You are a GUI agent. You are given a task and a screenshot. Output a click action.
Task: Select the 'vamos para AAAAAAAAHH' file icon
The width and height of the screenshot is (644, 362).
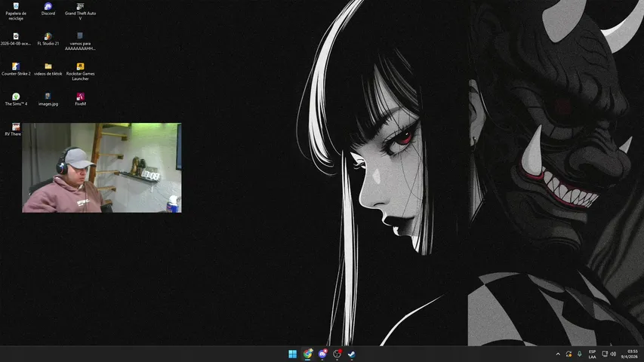pos(80,41)
